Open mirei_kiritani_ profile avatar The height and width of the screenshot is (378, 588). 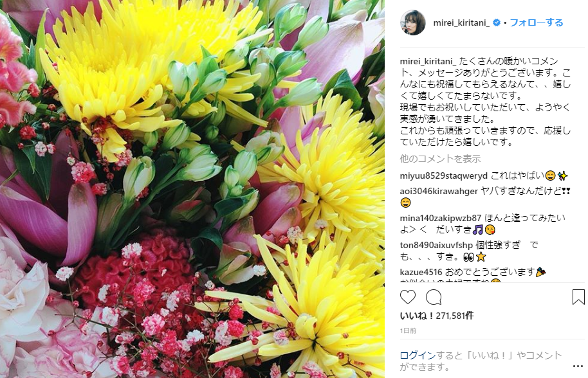(413, 22)
